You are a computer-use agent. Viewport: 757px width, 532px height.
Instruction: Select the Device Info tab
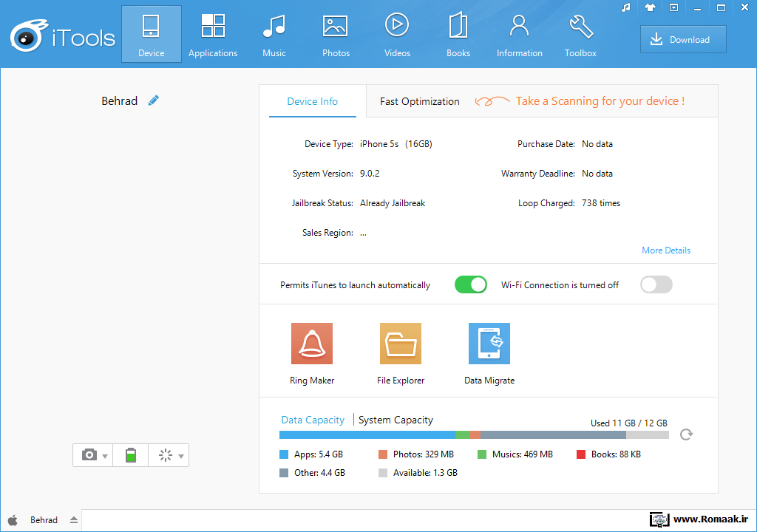313,101
